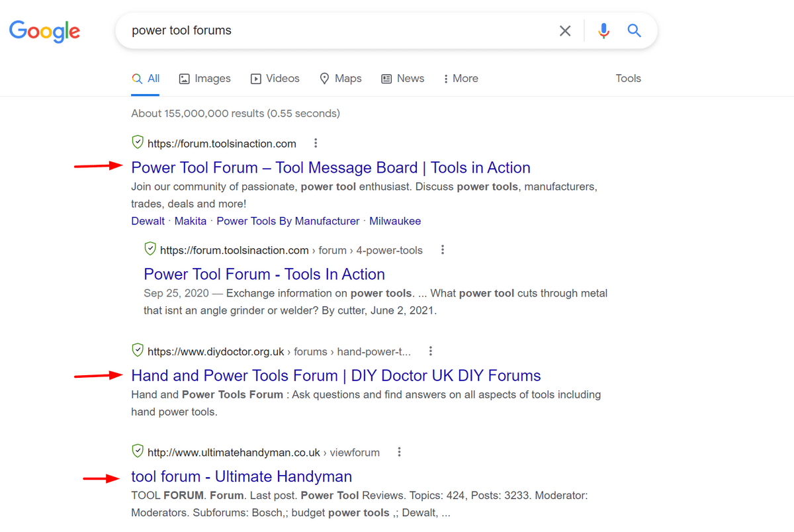
Task: Open 'tool forum - Ultimate Handyman' result
Action: [242, 476]
